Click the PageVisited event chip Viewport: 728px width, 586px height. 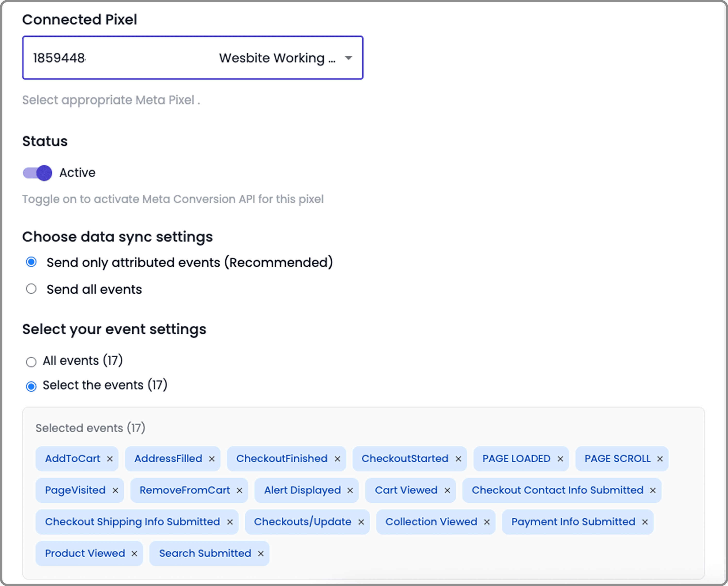pos(75,490)
